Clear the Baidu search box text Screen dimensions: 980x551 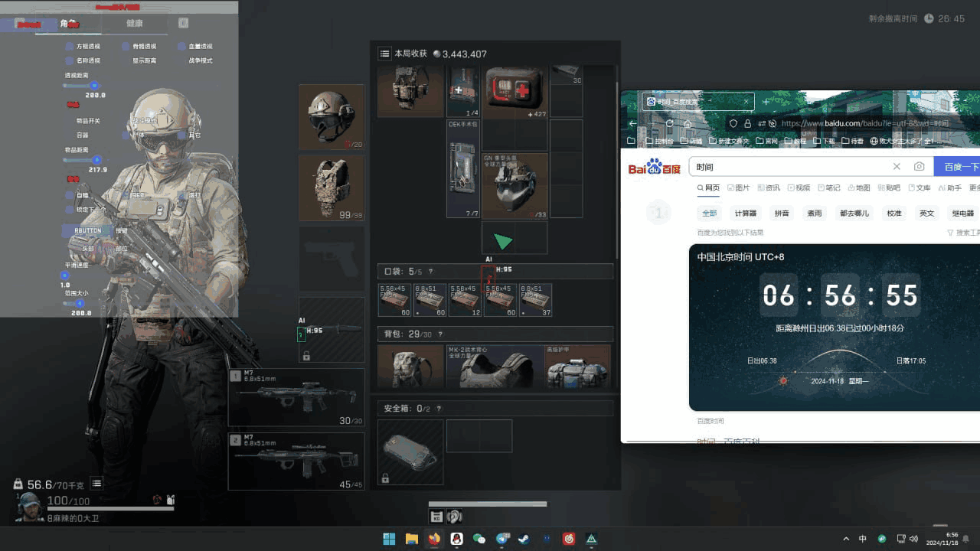coord(897,167)
